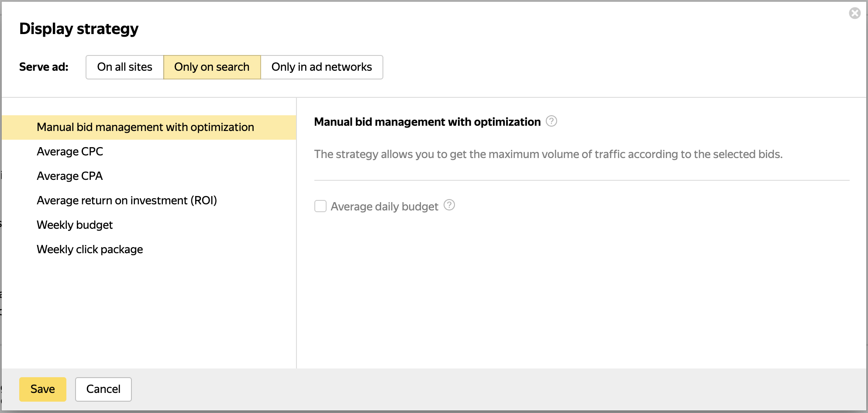Select the On all sites option

[125, 67]
